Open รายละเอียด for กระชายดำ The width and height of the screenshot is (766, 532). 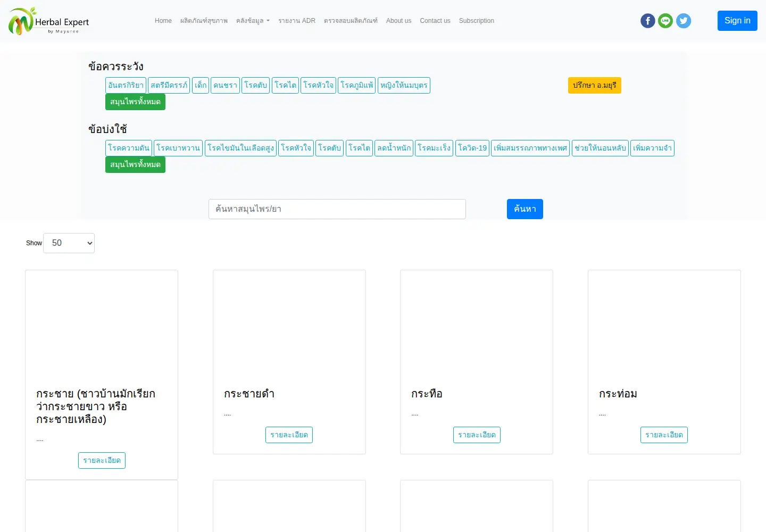pos(289,435)
